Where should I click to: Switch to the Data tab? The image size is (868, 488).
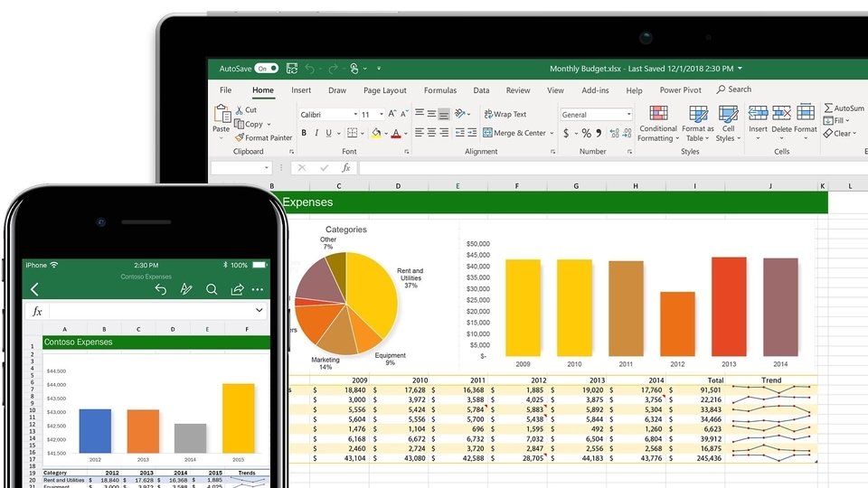point(481,90)
